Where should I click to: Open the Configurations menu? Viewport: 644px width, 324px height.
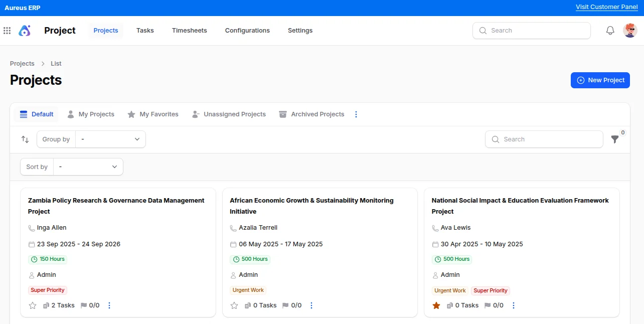click(x=247, y=31)
